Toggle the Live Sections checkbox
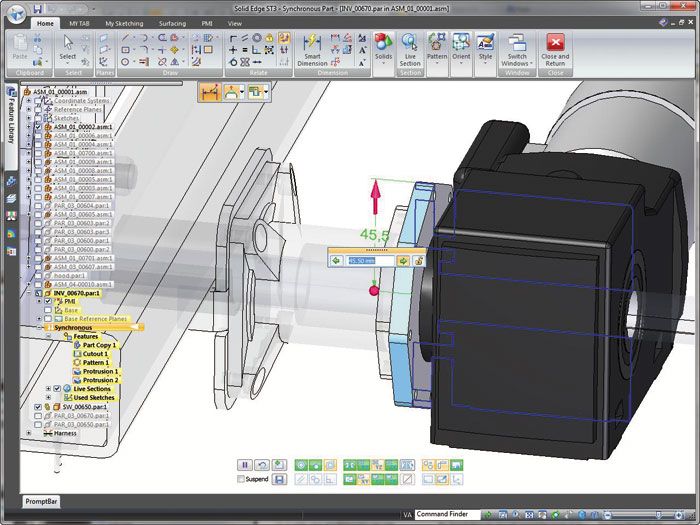The image size is (700, 525). [x=56, y=388]
